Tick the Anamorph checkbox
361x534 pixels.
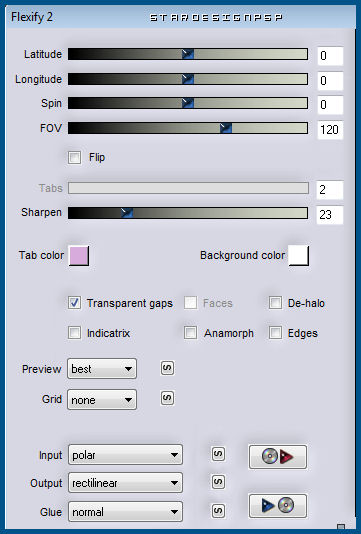click(190, 333)
